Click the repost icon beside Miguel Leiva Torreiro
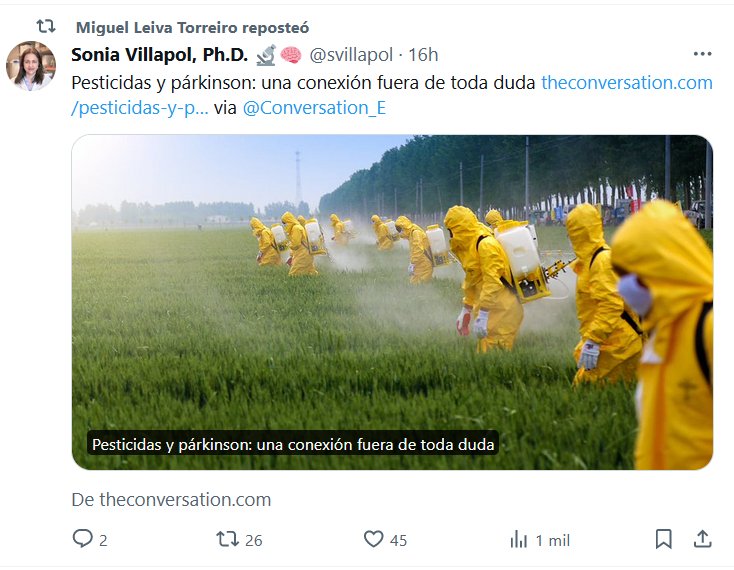This screenshot has height=570, width=734. (x=46, y=26)
